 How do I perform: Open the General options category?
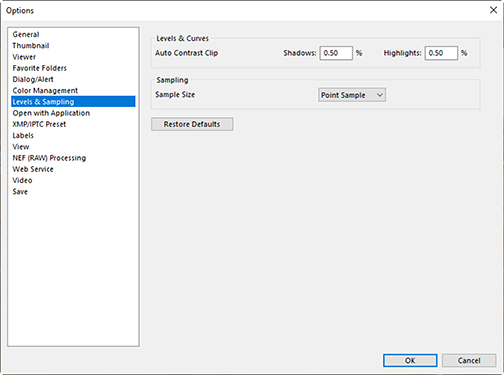tap(26, 34)
